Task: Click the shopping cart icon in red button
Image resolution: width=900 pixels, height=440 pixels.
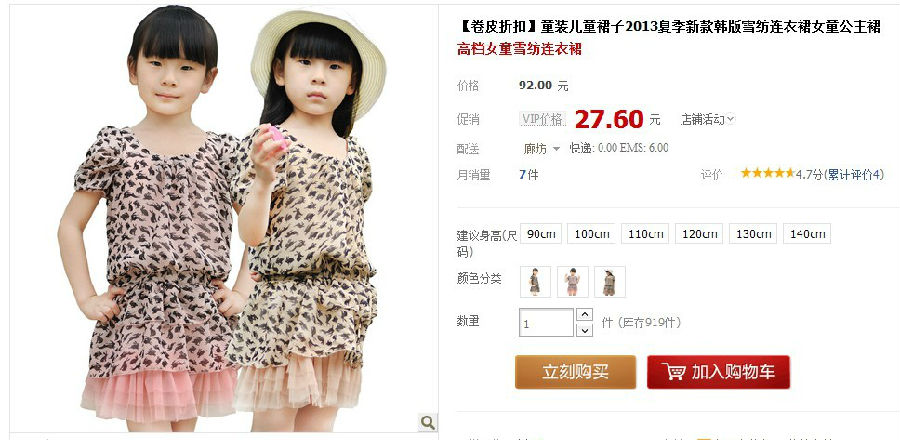Action: tap(673, 372)
